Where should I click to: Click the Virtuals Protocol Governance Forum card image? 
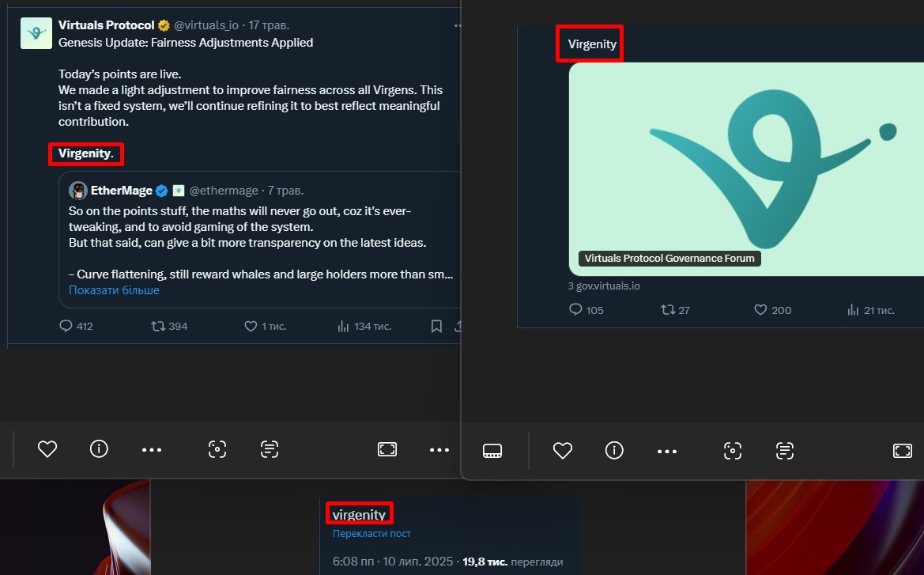pos(746,169)
